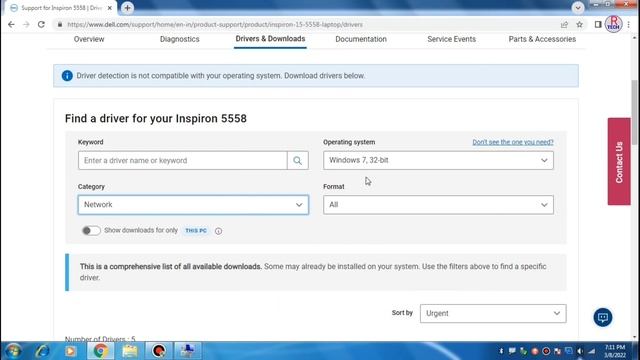Open the R Tech profile avatar
Viewport: 640px width, 360px height.
pyautogui.click(x=613, y=24)
